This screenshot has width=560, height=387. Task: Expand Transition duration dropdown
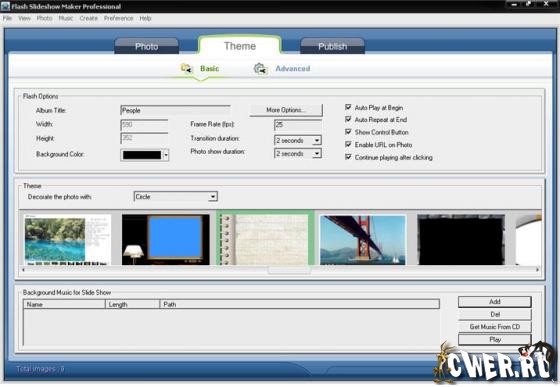pyautogui.click(x=317, y=140)
